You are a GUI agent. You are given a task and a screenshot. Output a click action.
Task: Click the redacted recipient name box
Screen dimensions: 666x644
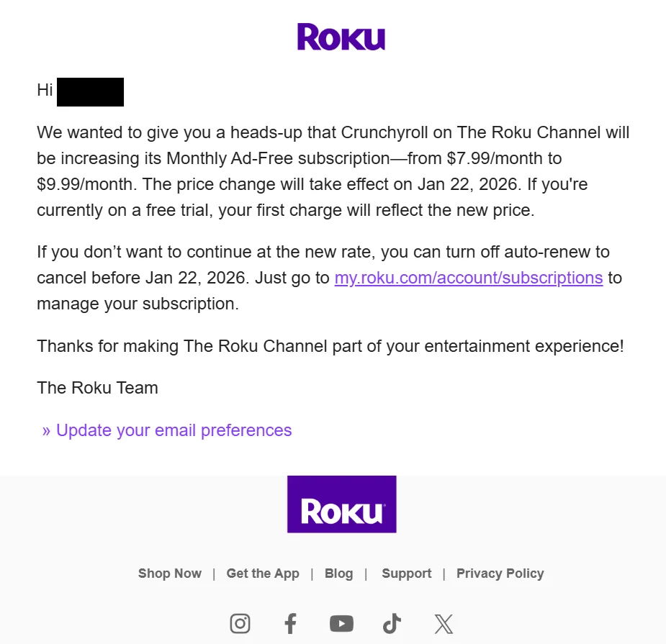pyautogui.click(x=90, y=91)
